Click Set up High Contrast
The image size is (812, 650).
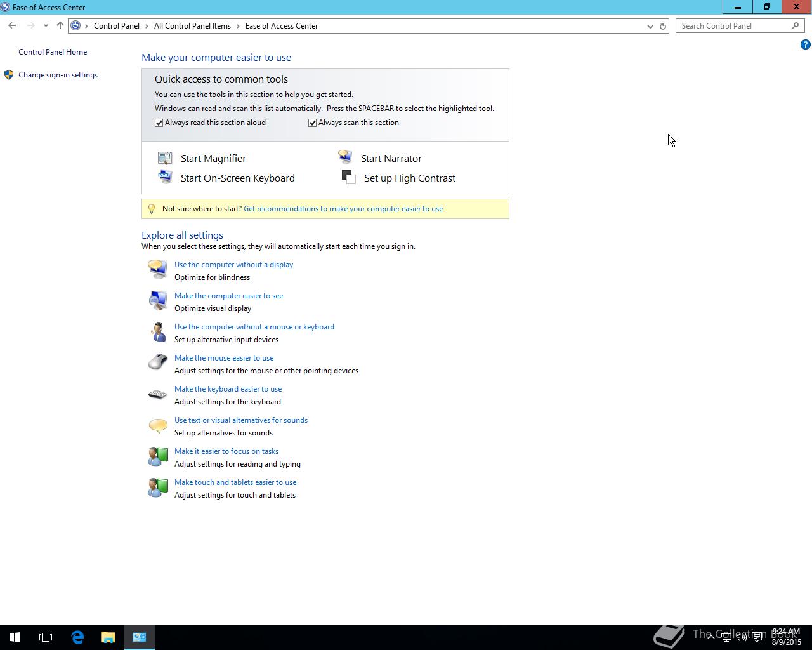point(410,178)
